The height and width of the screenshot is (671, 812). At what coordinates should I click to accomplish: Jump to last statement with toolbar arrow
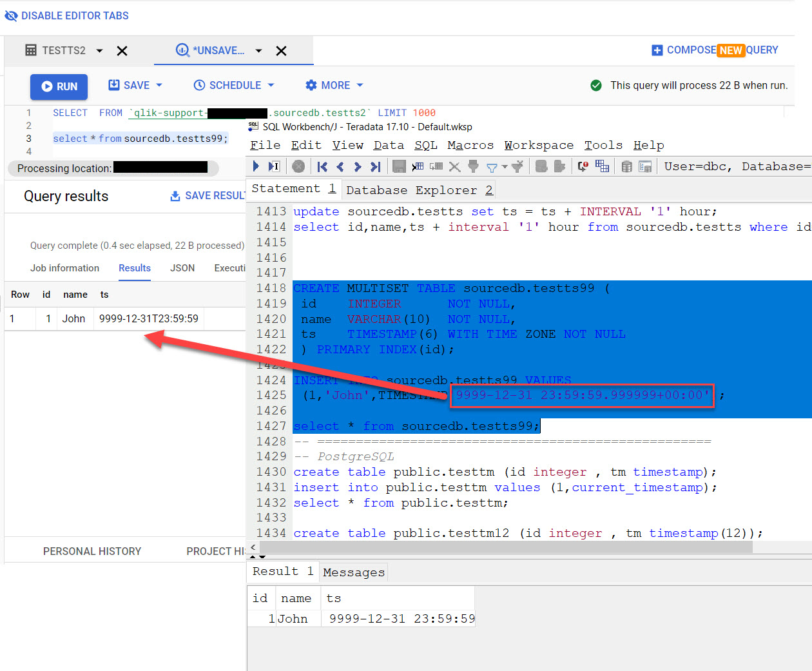[375, 167]
